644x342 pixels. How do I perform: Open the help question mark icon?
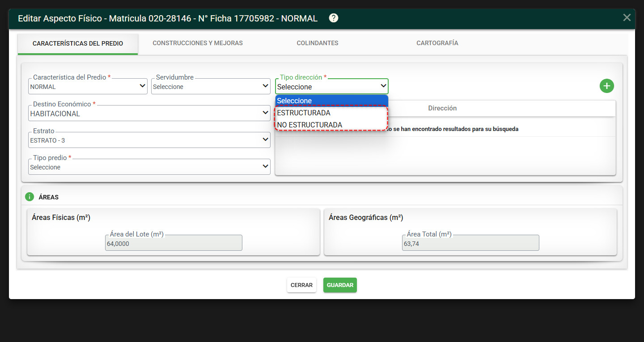tap(334, 18)
